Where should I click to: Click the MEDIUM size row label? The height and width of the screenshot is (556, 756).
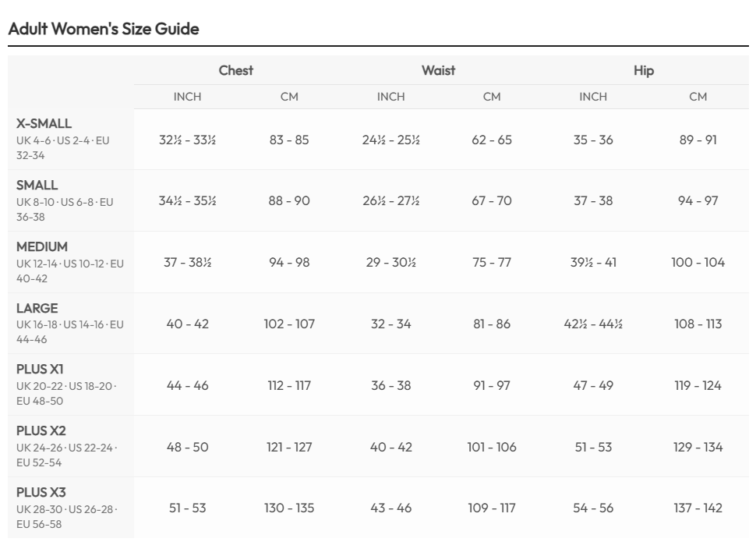coord(42,246)
